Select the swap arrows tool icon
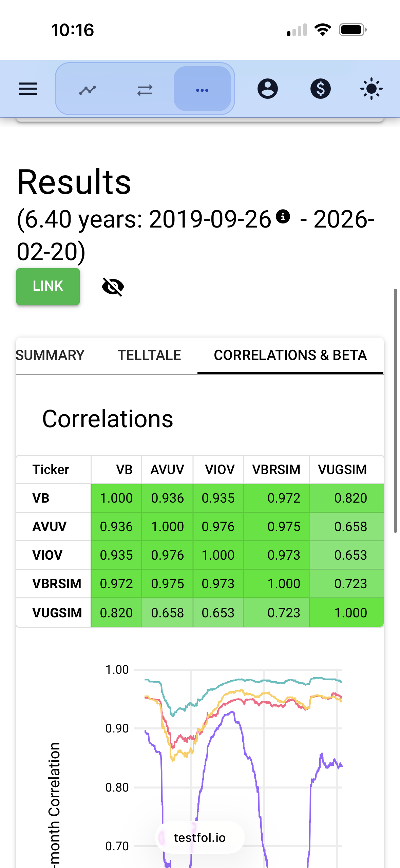 145,90
